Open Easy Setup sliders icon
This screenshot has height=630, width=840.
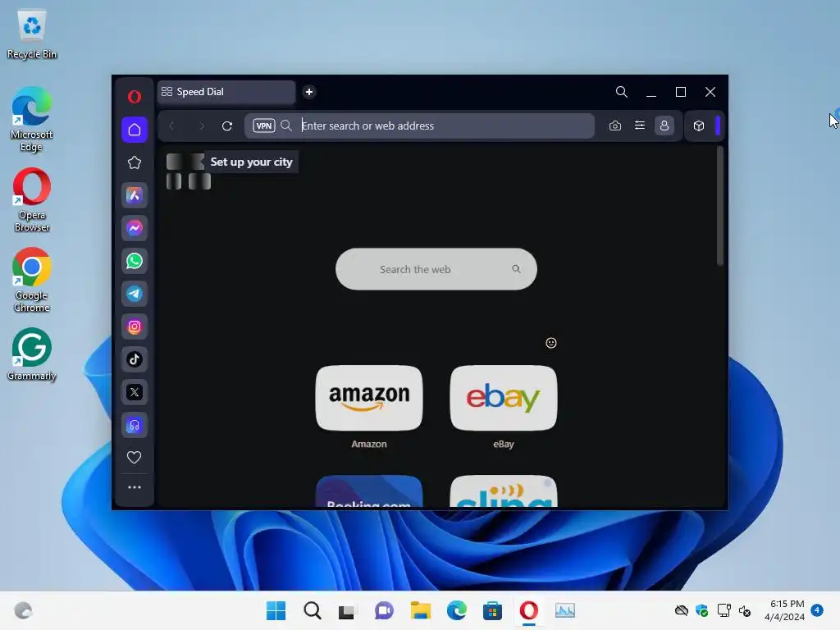(640, 126)
